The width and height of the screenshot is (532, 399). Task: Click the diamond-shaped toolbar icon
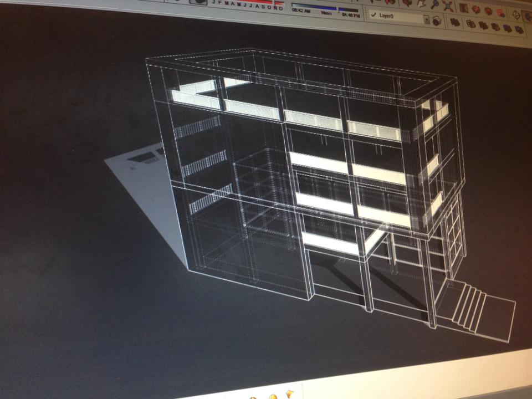click(516, 15)
